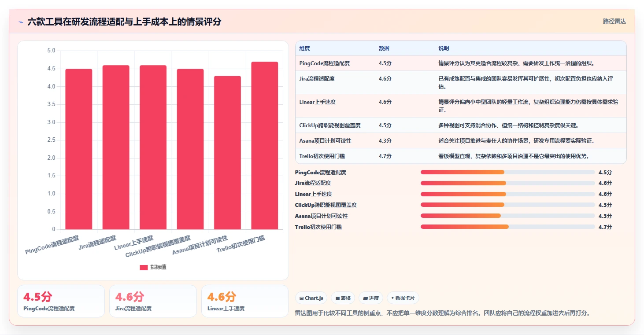Click the chart title 六款工具在研发流程适配 heading
This screenshot has width=644, height=335.
click(124, 22)
